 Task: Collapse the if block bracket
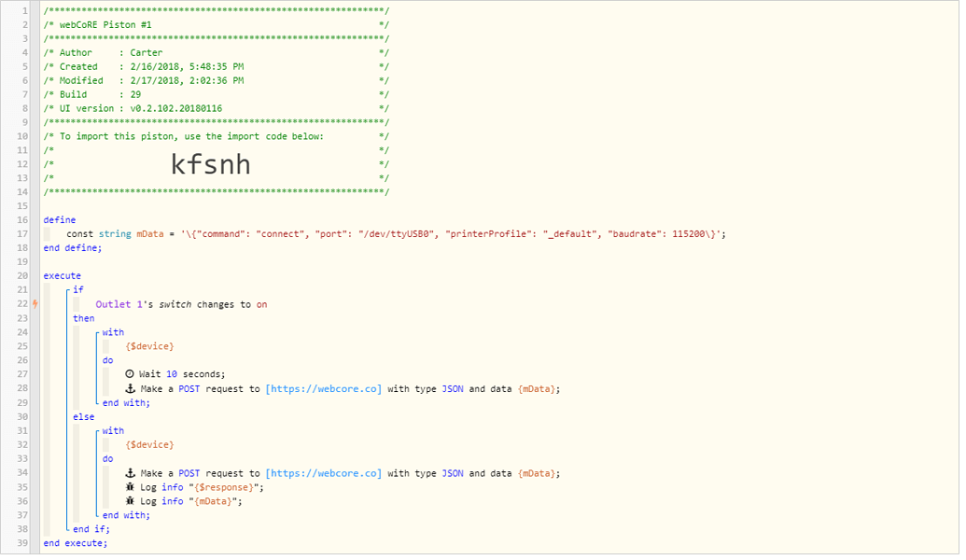[69, 289]
